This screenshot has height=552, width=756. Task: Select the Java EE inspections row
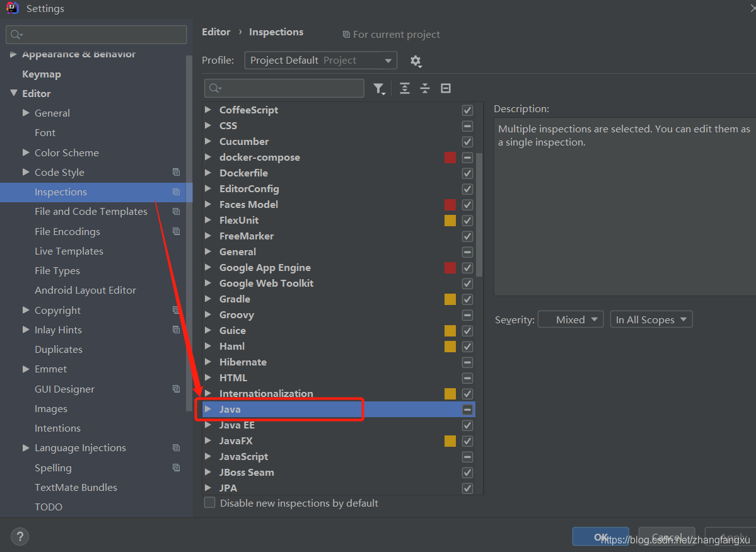pos(339,425)
